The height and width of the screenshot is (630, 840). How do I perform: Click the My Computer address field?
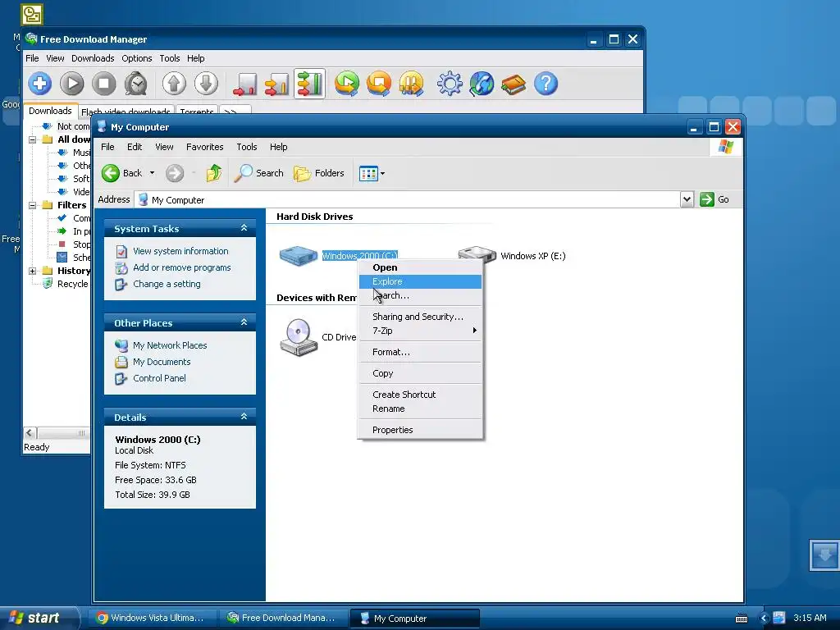(409, 199)
